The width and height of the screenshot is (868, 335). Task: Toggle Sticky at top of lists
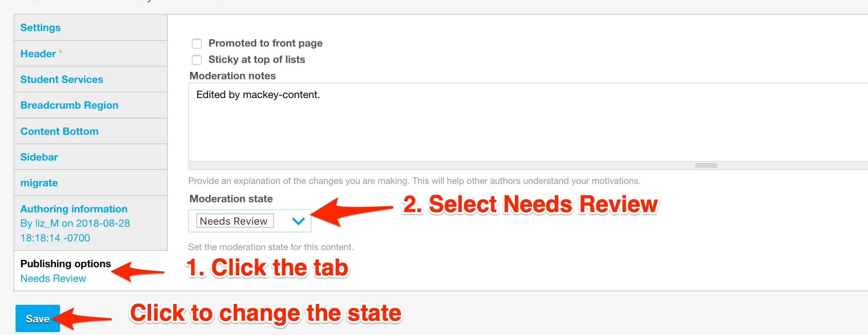[197, 60]
